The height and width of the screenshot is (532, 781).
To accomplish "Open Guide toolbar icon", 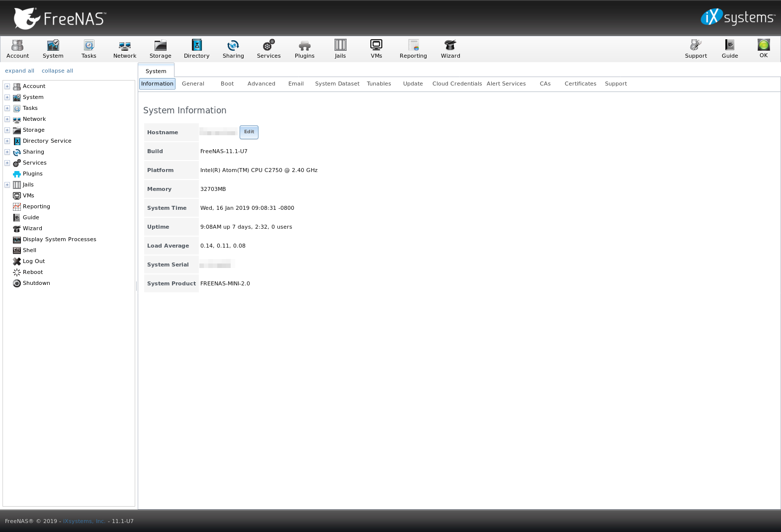I will [x=730, y=49].
